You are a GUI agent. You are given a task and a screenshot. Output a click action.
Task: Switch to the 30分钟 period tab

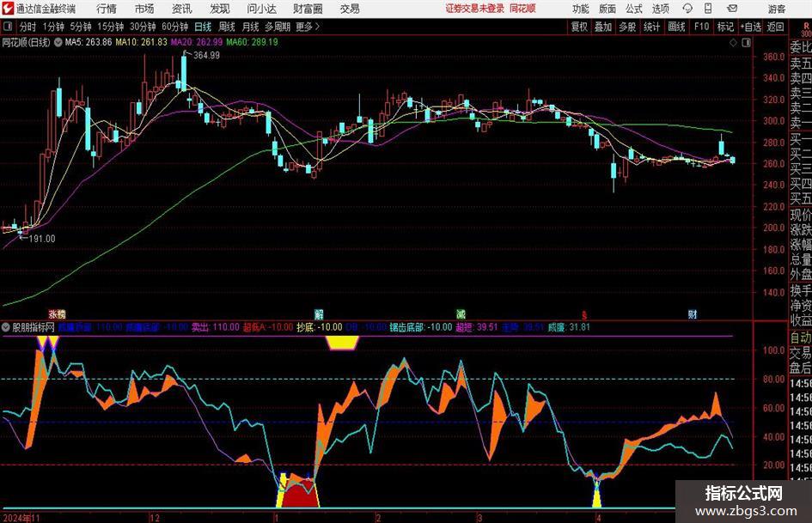[143, 27]
